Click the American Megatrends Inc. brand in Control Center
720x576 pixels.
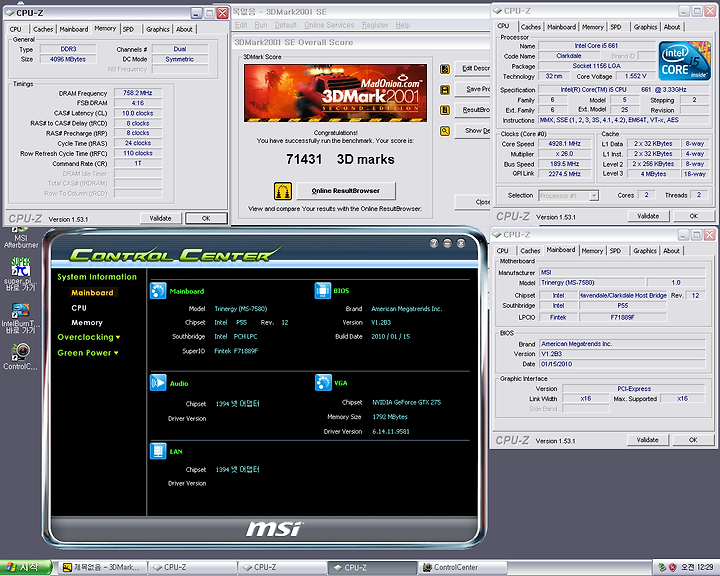pyautogui.click(x=406, y=309)
